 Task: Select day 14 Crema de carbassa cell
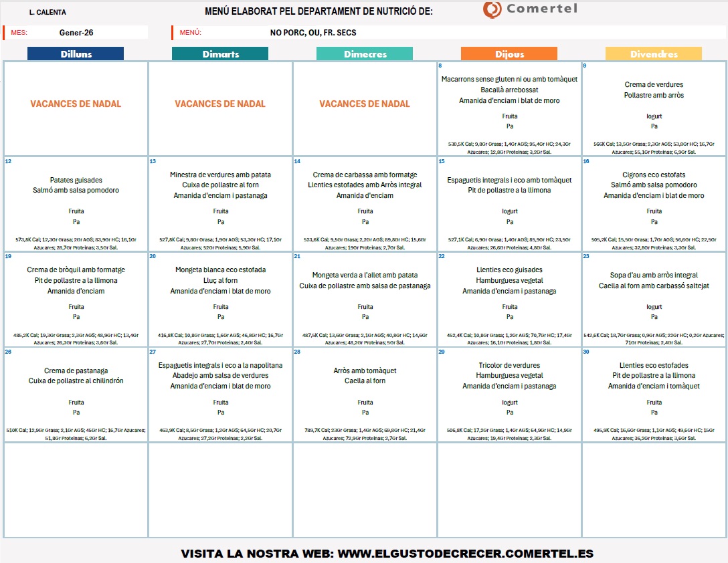[365, 203]
